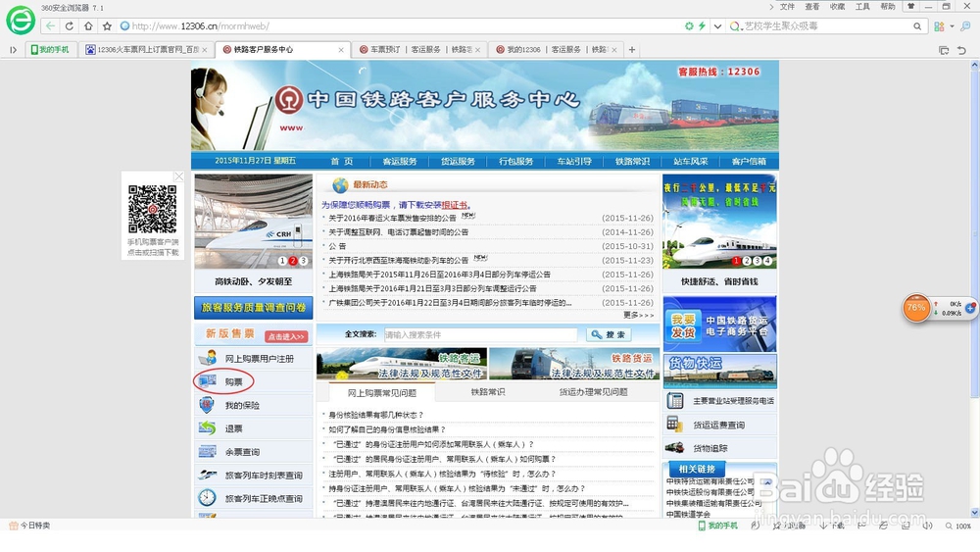980x552 pixels.
Task: Click the 网上购票用户注册 icon
Action: [207, 358]
